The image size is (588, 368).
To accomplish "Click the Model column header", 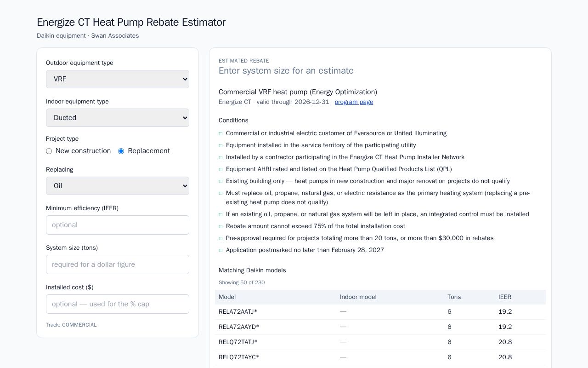I will (x=227, y=297).
